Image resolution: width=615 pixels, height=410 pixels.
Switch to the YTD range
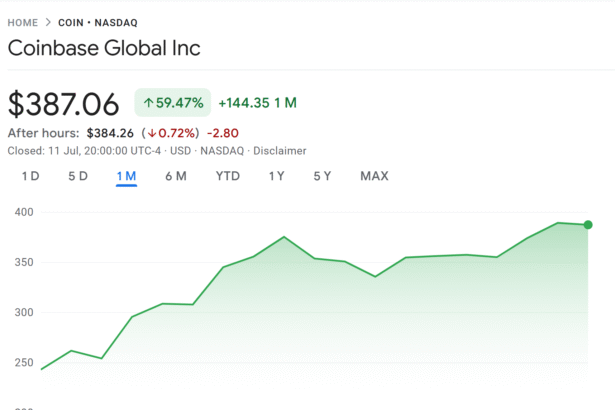pyautogui.click(x=228, y=176)
